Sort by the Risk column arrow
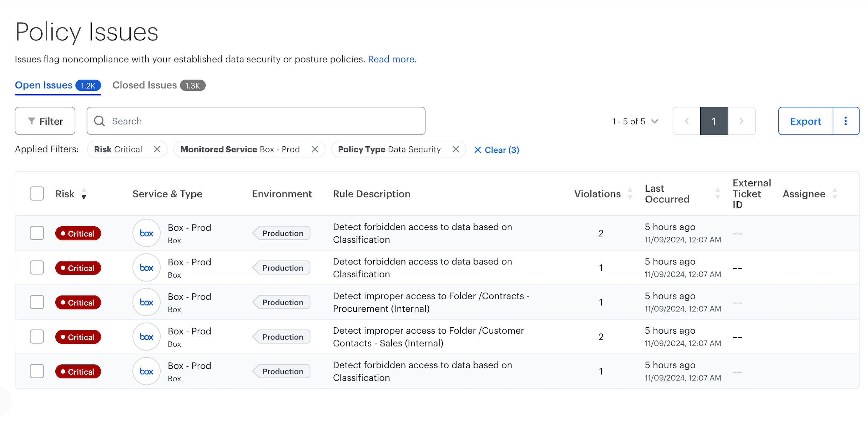This screenshot has width=868, height=434. 84,194
